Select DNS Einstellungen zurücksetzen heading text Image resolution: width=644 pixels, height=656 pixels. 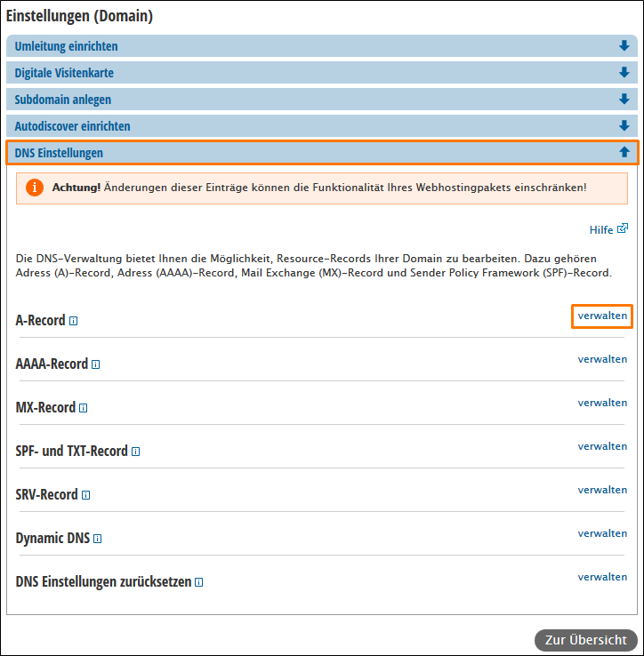[x=103, y=581]
